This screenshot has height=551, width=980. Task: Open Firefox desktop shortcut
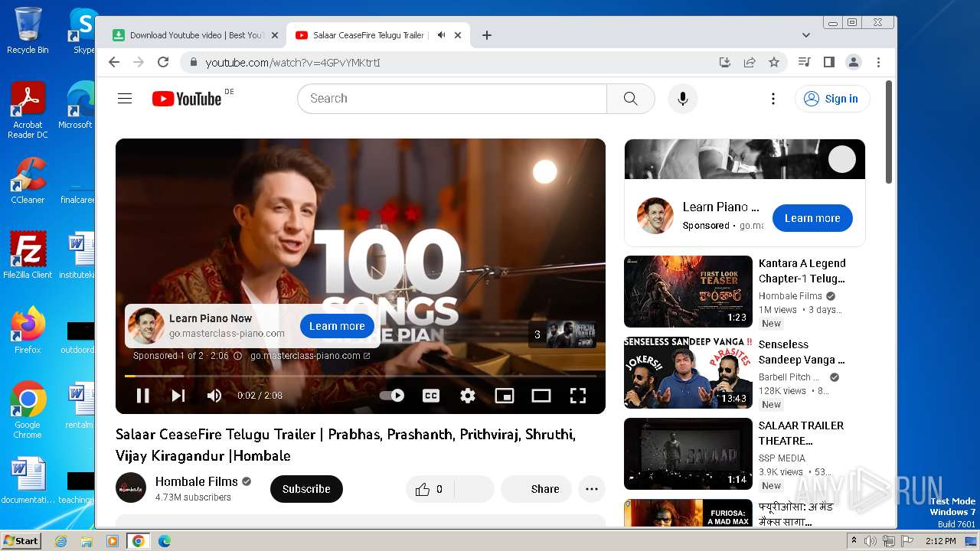point(28,330)
